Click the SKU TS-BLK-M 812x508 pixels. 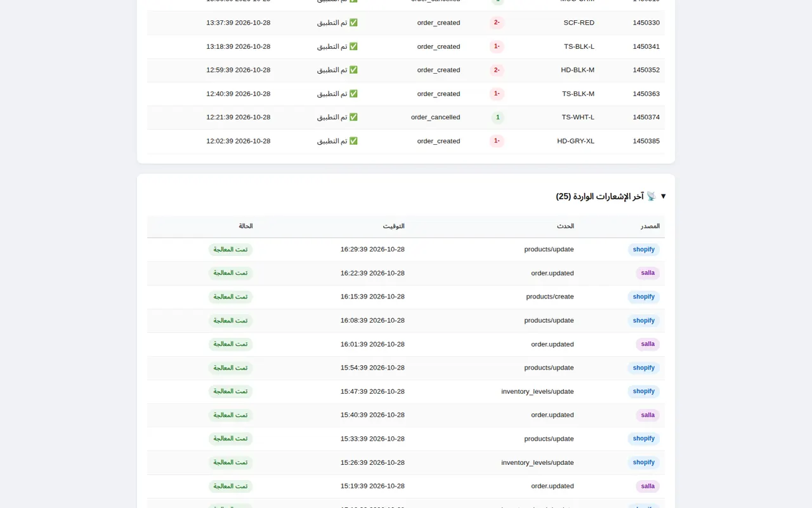pos(578,93)
